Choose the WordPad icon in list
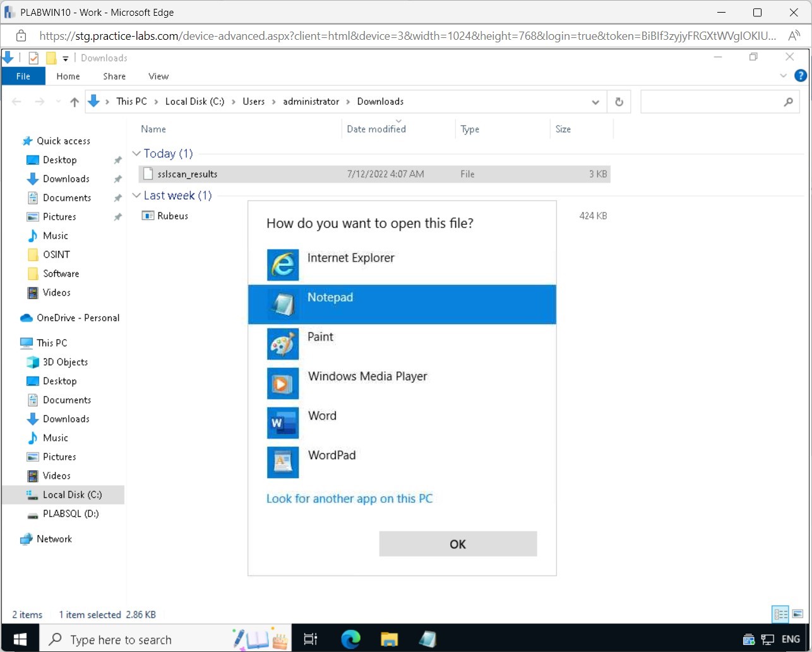Image resolution: width=812 pixels, height=652 pixels. coord(282,462)
